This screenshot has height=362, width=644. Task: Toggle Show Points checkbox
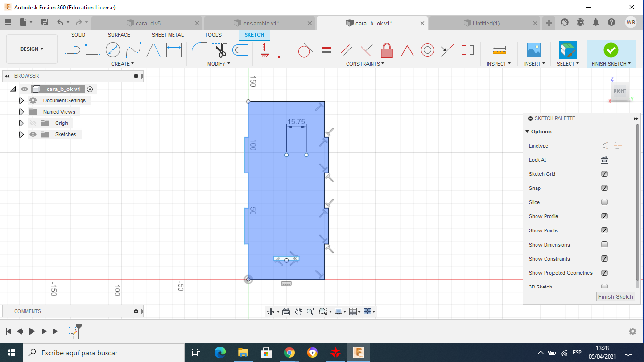point(604,230)
